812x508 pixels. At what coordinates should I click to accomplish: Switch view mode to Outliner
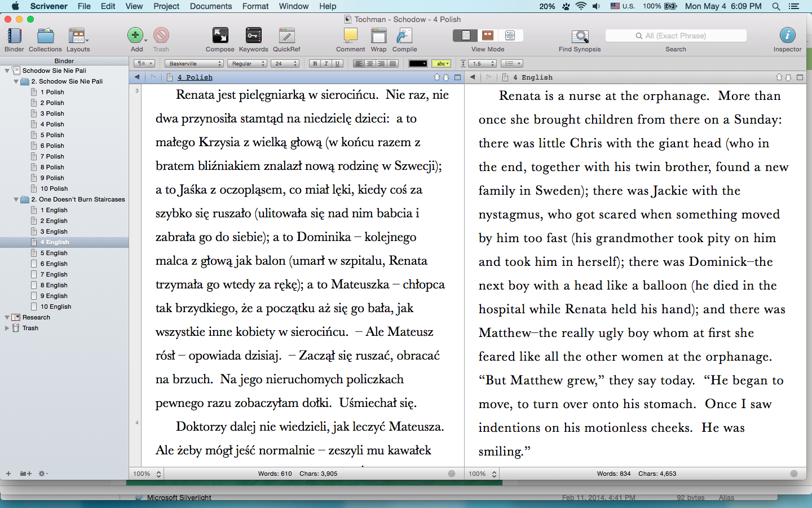point(510,36)
